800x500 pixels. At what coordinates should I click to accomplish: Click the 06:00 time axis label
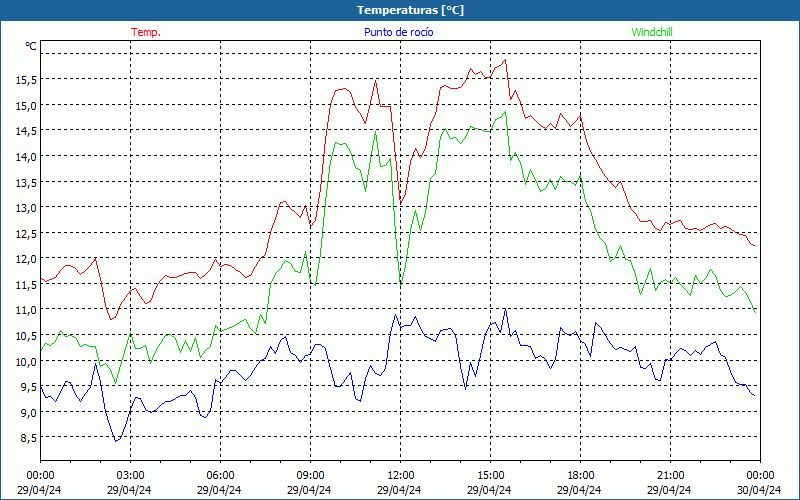(x=220, y=476)
